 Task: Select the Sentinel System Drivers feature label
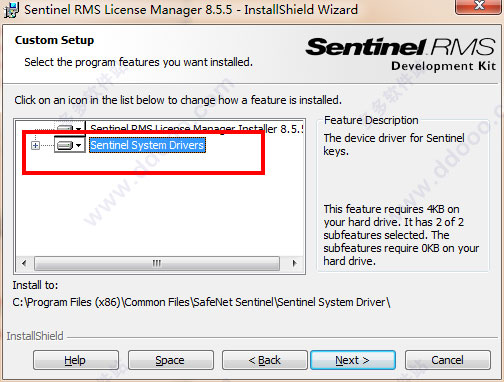(x=147, y=145)
